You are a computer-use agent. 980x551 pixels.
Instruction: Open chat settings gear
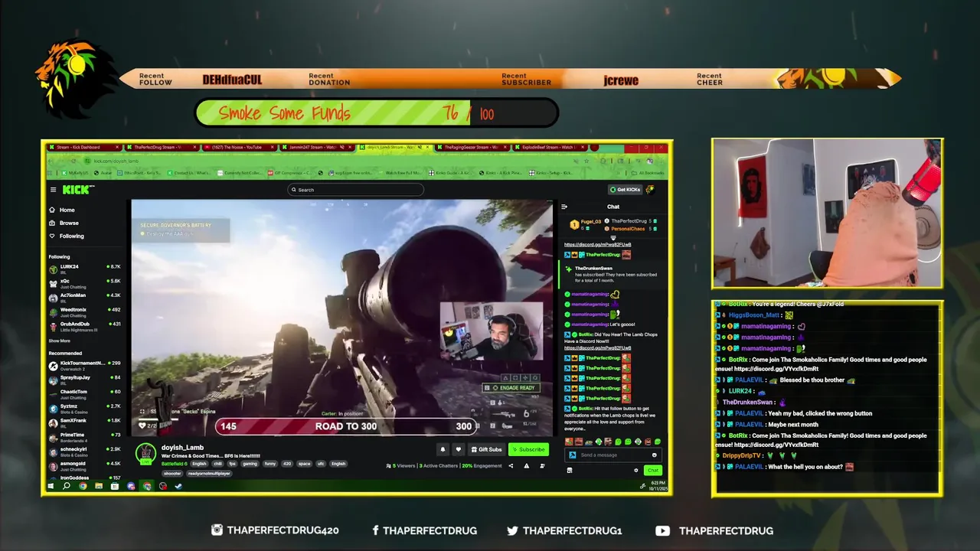click(636, 471)
